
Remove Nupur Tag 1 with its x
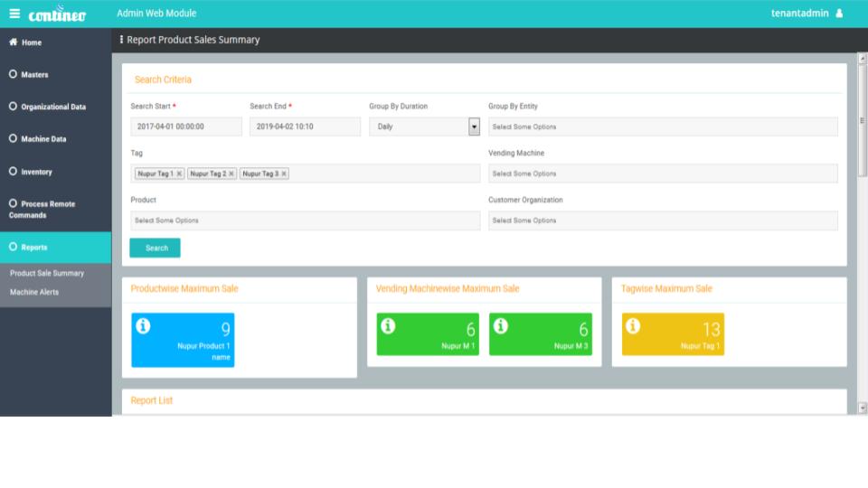coord(179,174)
